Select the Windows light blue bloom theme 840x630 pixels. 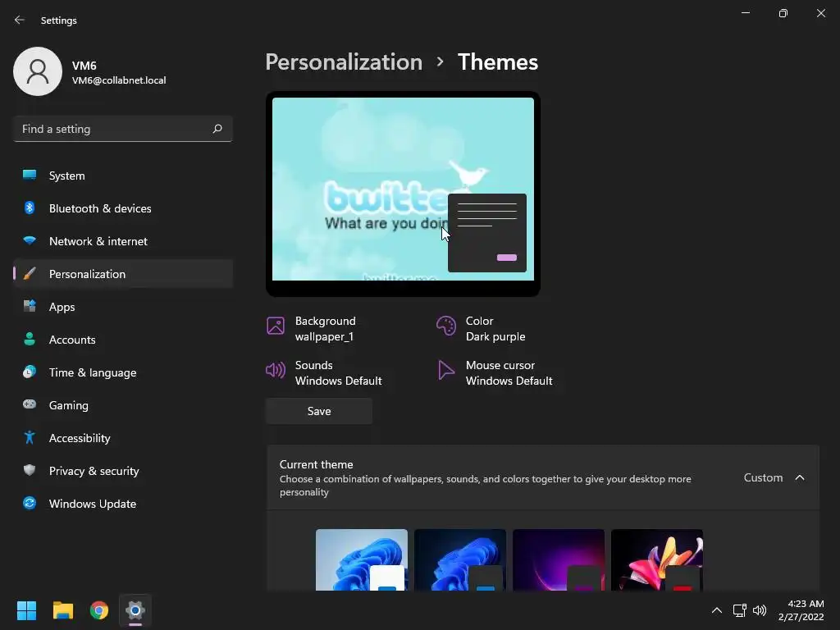362,559
